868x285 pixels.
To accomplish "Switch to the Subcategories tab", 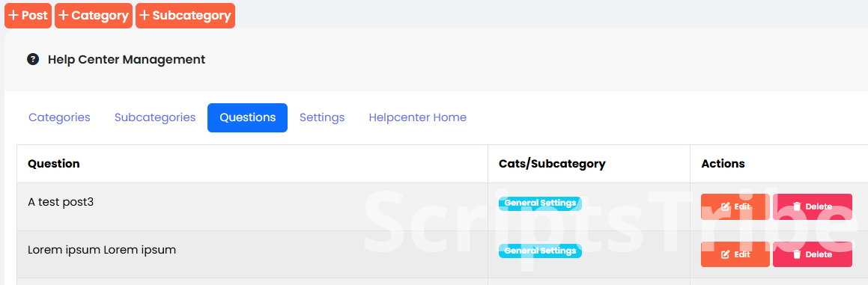I will (155, 117).
